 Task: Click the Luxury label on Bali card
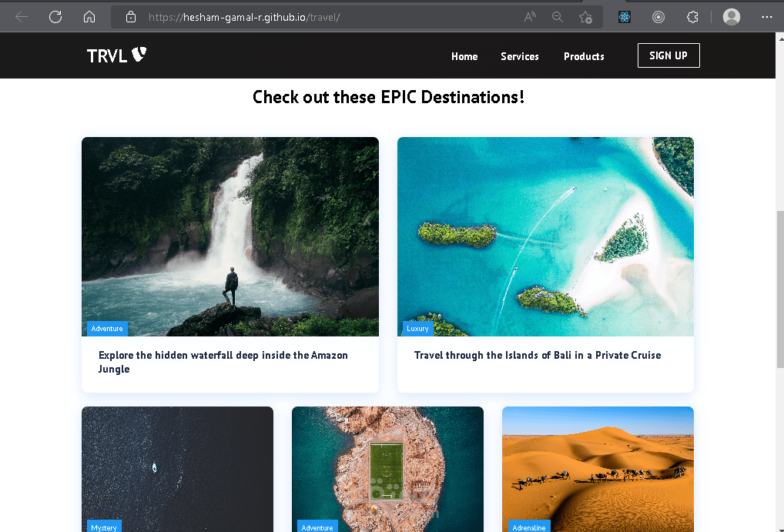(x=417, y=329)
